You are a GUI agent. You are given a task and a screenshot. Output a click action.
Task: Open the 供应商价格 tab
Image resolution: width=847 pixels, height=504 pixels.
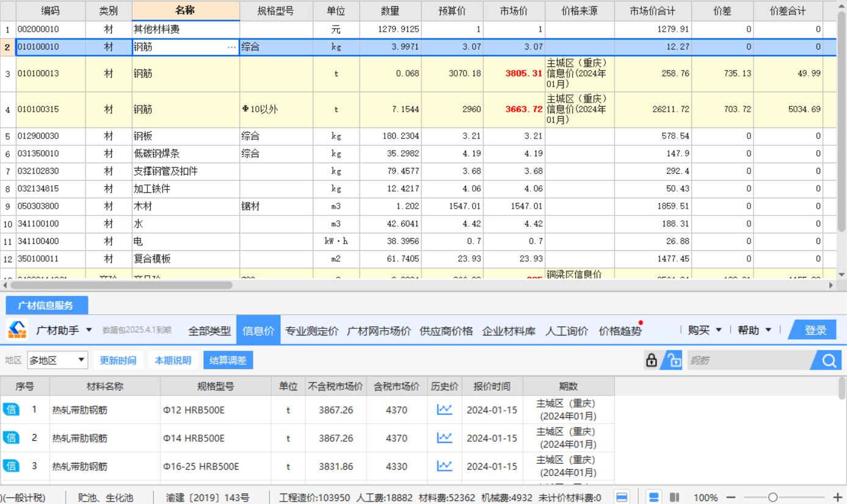[446, 331]
